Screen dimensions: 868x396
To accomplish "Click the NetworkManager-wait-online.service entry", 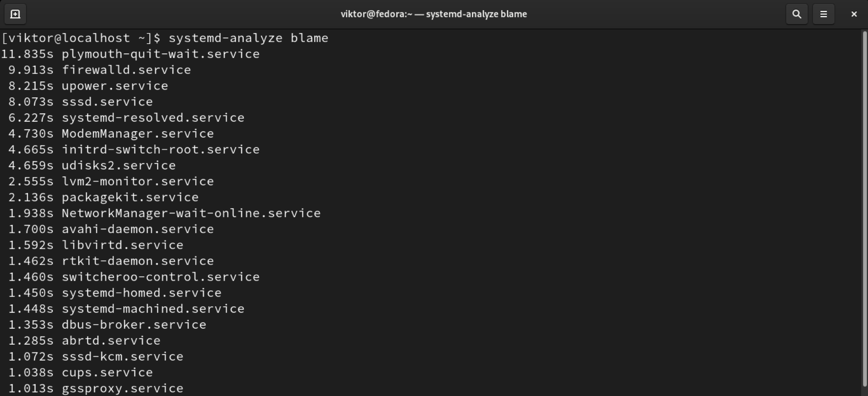I will tap(191, 213).
